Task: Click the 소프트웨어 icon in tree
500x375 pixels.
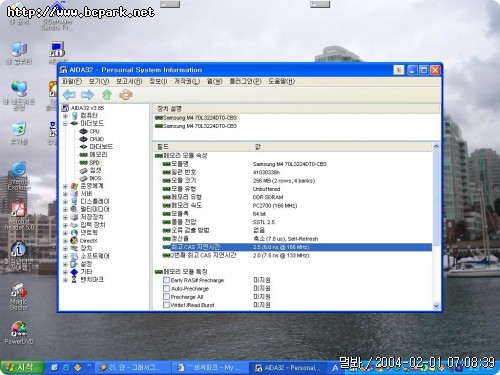Action: [74, 256]
